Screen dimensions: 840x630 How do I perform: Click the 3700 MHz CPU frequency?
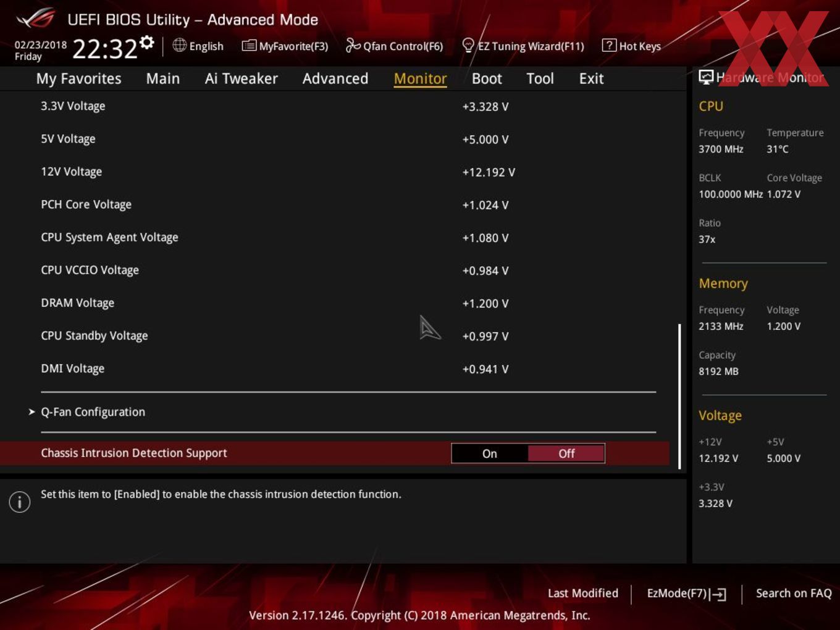tap(721, 149)
